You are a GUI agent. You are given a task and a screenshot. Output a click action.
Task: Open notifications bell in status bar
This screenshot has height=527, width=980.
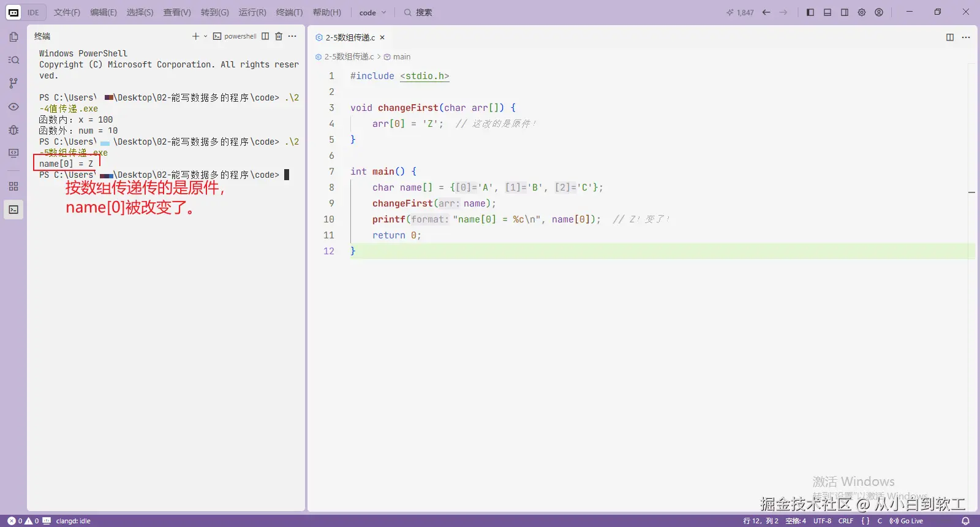coord(966,521)
